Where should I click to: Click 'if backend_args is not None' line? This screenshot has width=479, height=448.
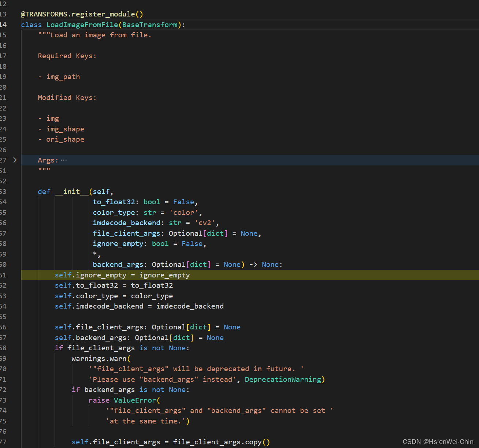pos(131,390)
